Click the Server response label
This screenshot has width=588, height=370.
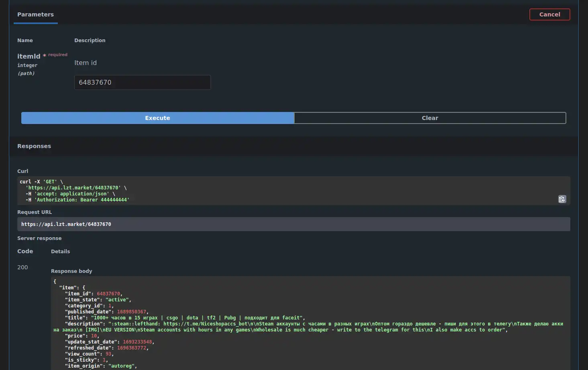39,238
